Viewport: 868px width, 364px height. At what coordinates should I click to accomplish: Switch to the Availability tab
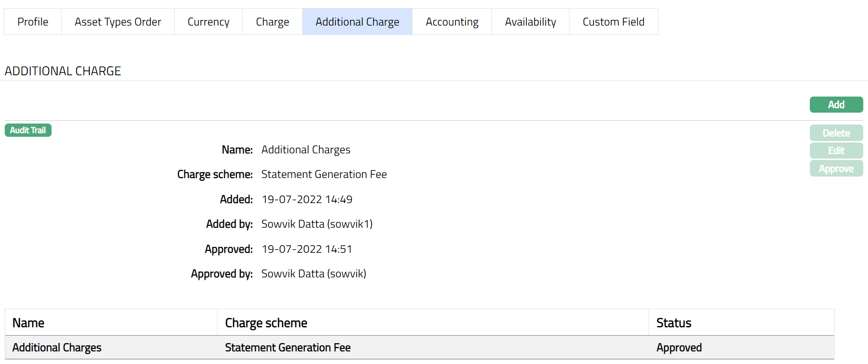click(x=530, y=22)
